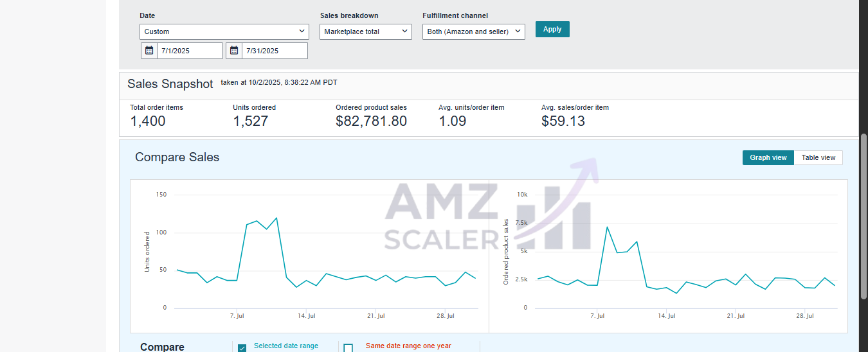This screenshot has width=868, height=352.
Task: Open the Fulfillment channel dropdown
Action: (x=474, y=31)
